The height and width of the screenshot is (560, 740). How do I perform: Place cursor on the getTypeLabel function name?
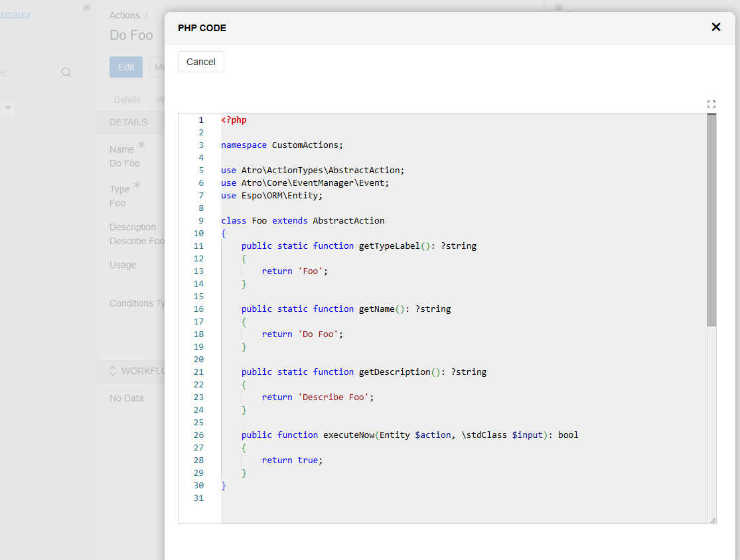(x=389, y=246)
